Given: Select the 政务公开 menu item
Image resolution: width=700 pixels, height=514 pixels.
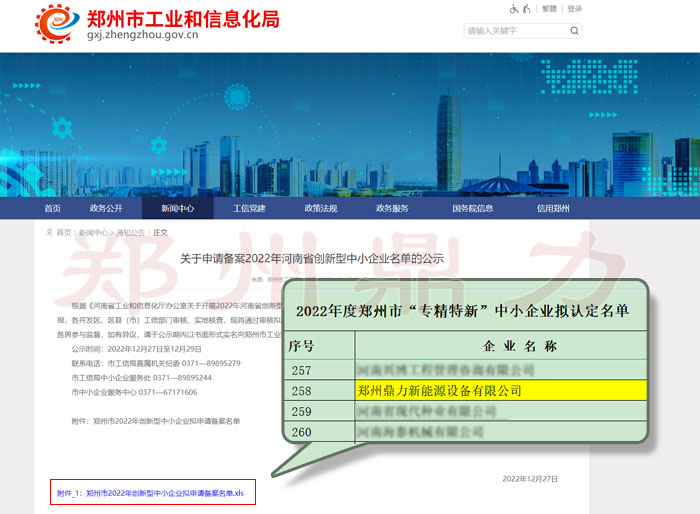Looking at the screenshot, I should [x=106, y=209].
